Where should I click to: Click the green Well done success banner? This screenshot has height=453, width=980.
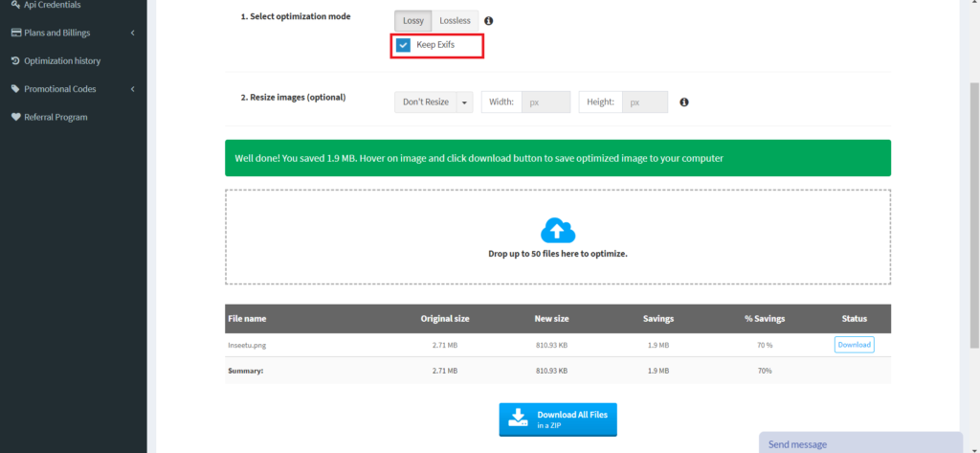pos(558,158)
